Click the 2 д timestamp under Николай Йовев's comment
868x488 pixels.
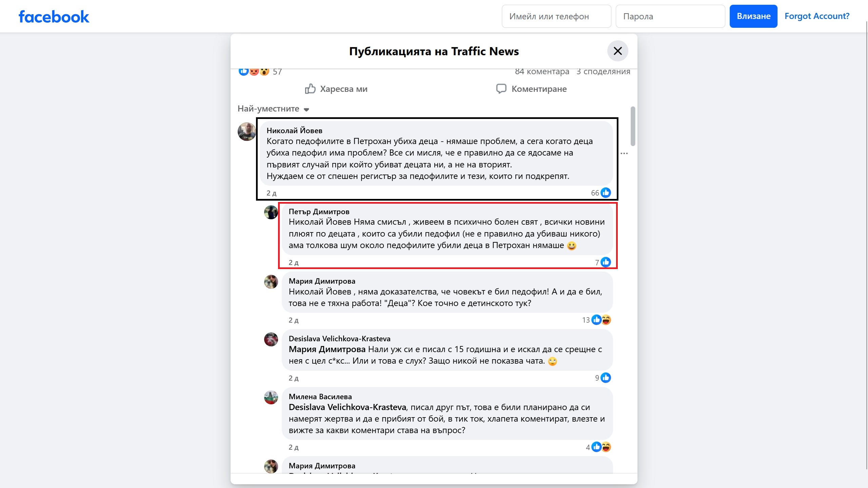click(271, 193)
